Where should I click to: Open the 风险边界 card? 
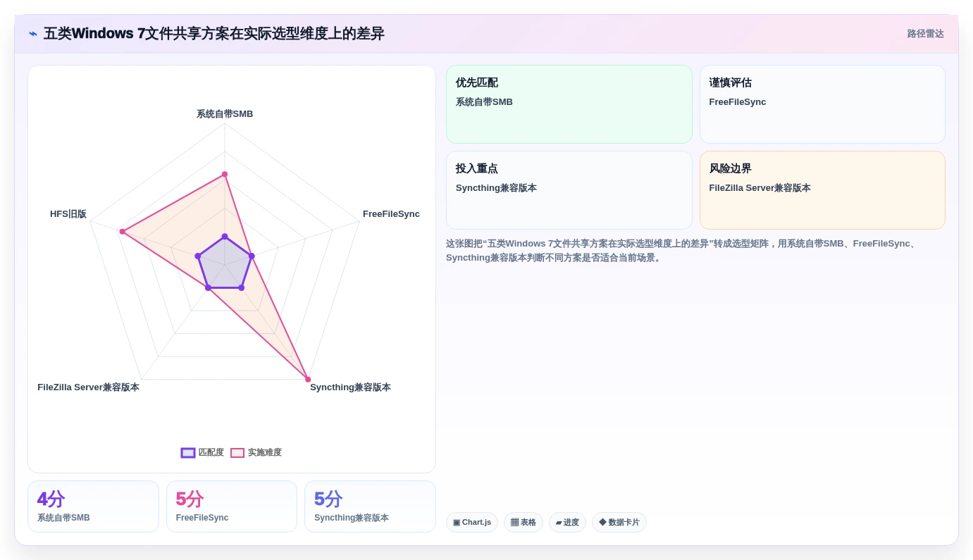(822, 190)
